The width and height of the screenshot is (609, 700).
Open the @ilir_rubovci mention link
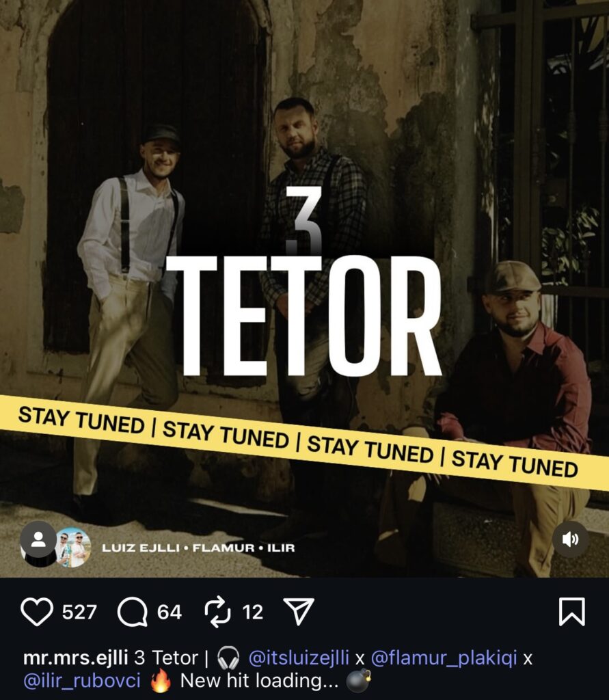tap(82, 681)
